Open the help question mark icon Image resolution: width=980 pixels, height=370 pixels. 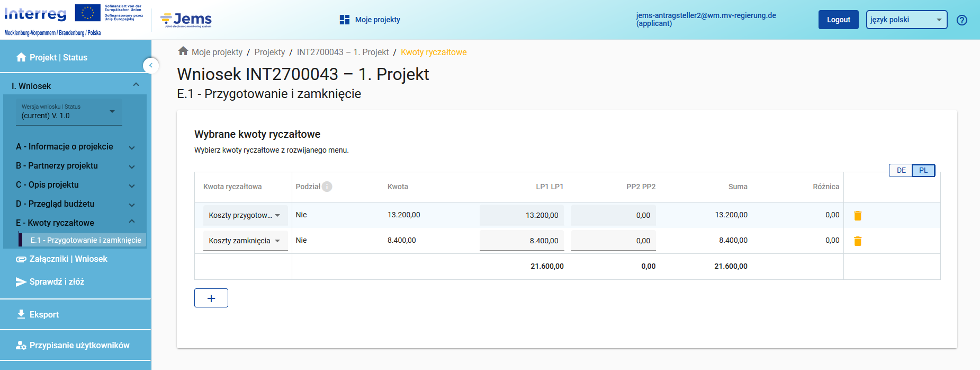[x=962, y=20]
